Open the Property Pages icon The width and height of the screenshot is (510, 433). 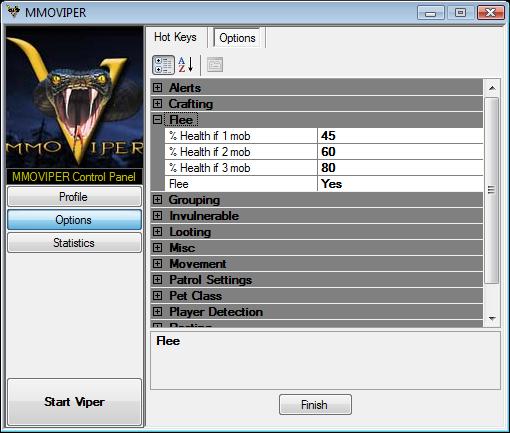(x=215, y=65)
